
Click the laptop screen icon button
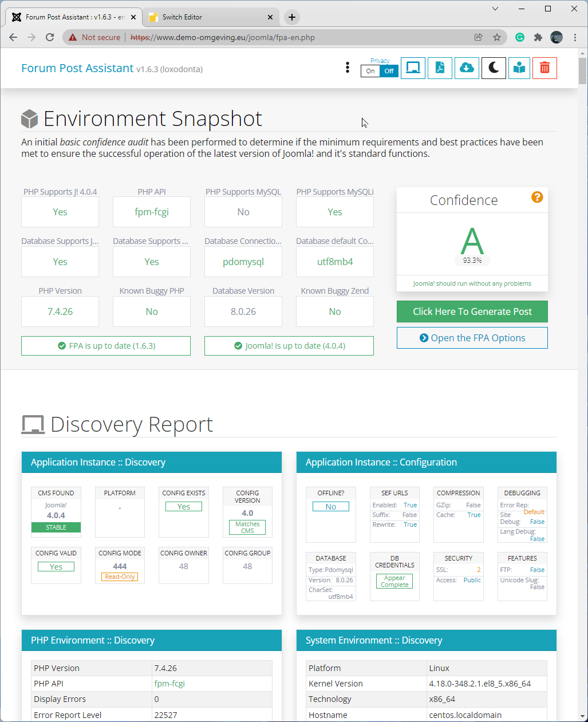[413, 68]
